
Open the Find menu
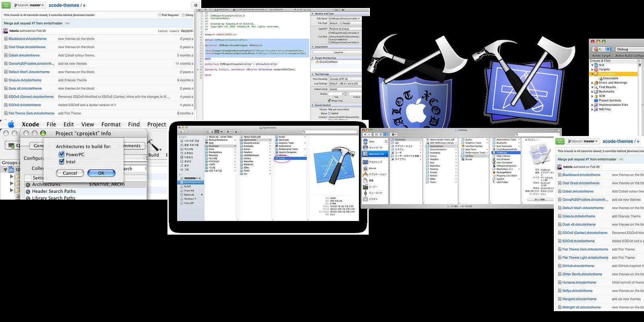point(134,124)
